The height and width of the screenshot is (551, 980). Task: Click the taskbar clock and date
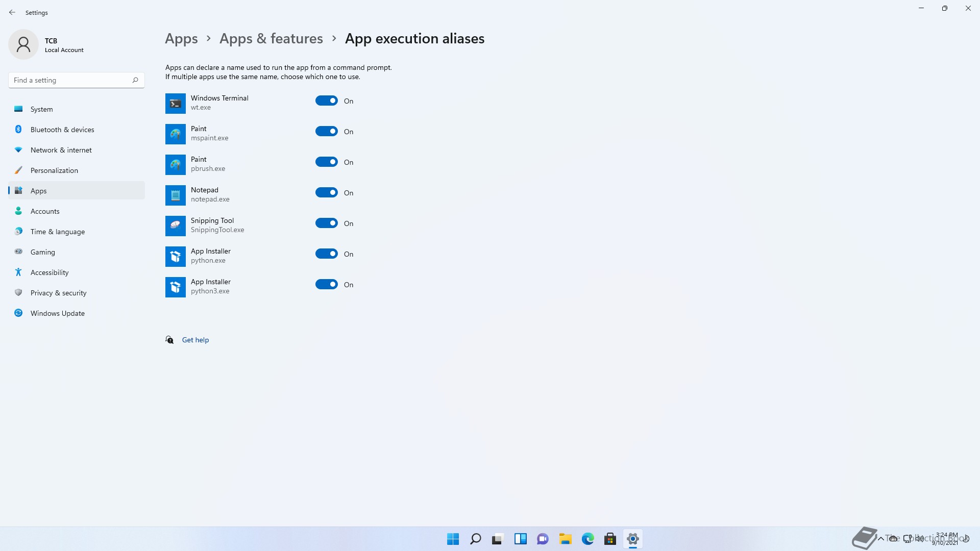(x=946, y=539)
